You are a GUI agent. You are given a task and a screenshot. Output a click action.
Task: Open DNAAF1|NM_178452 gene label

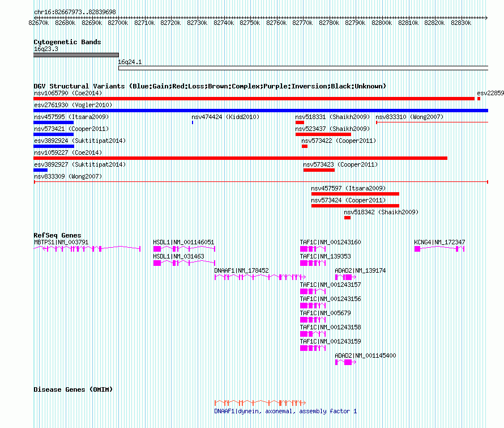pyautogui.click(x=241, y=270)
